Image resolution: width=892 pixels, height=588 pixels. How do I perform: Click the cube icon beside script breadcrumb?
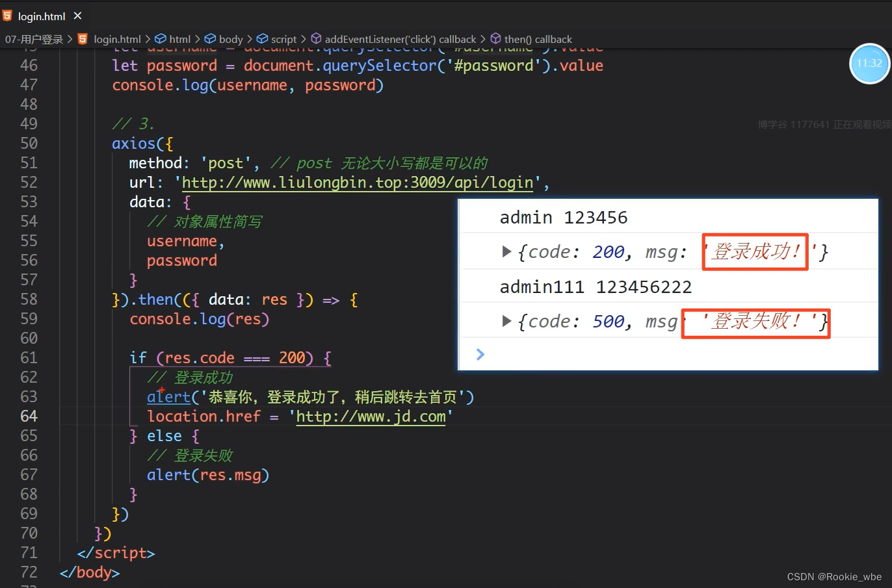click(x=262, y=39)
